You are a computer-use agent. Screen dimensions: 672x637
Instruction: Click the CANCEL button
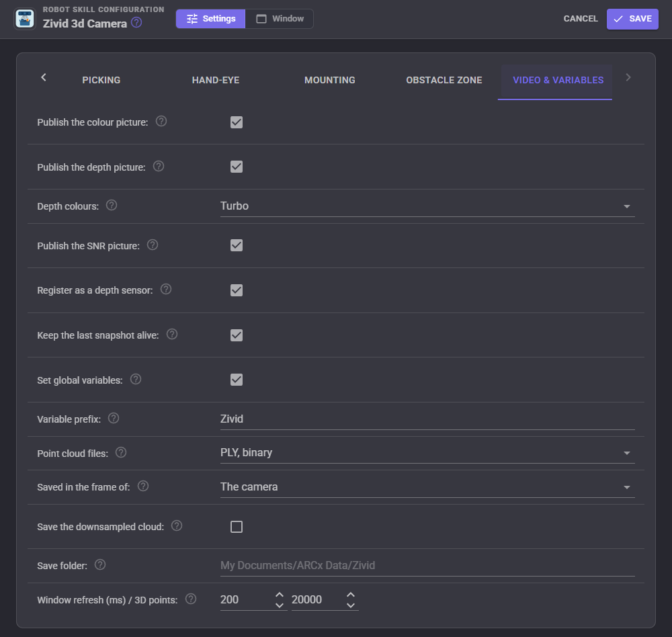[581, 19]
